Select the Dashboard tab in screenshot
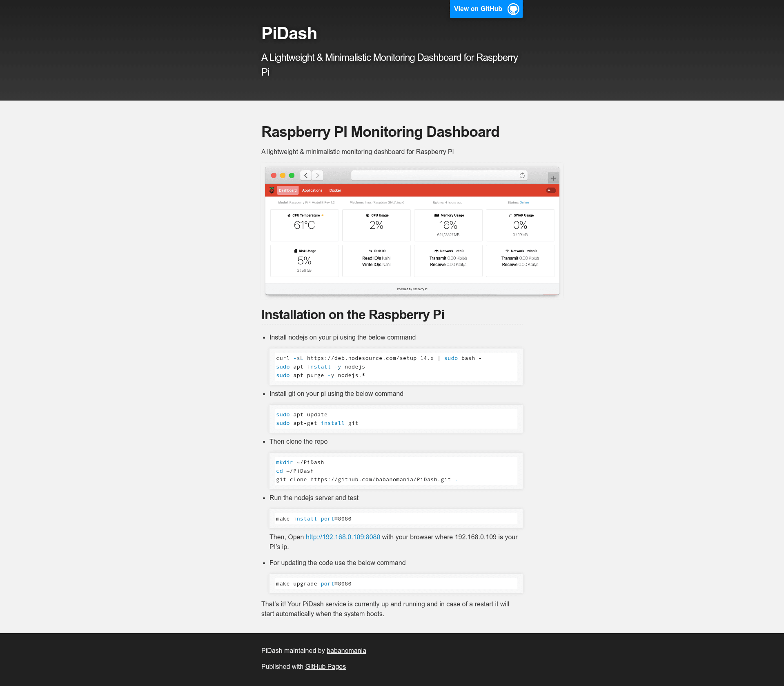The image size is (784, 686). coord(288,190)
